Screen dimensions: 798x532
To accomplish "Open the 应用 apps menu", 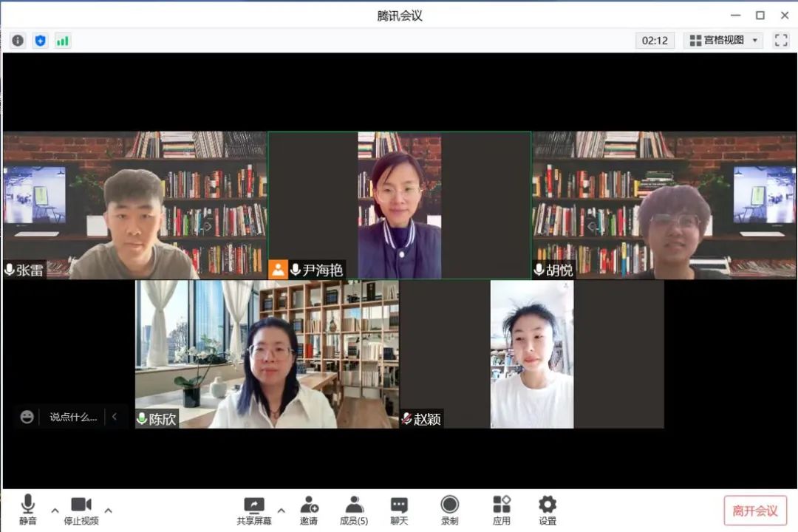I will click(x=501, y=511).
